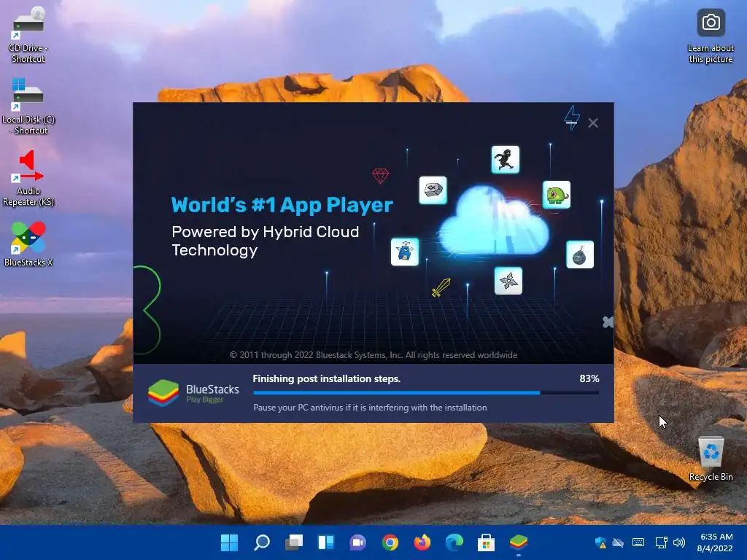Image resolution: width=747 pixels, height=560 pixels.
Task: Click the OneDrive cloud tray icon
Action: [618, 542]
